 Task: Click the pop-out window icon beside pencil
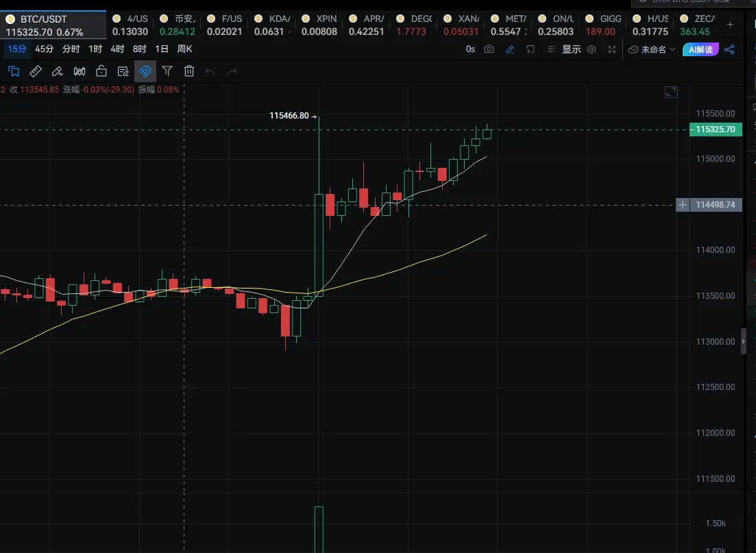[x=531, y=49]
